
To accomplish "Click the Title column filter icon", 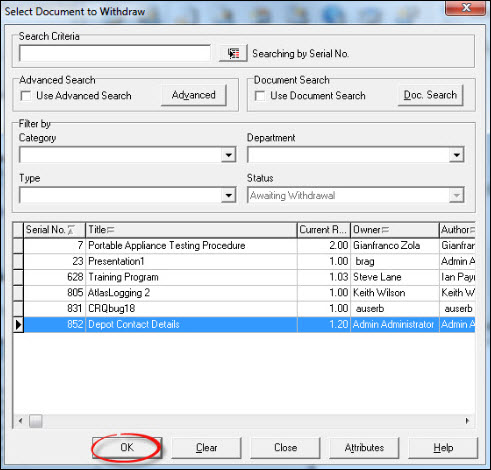I will pos(110,230).
